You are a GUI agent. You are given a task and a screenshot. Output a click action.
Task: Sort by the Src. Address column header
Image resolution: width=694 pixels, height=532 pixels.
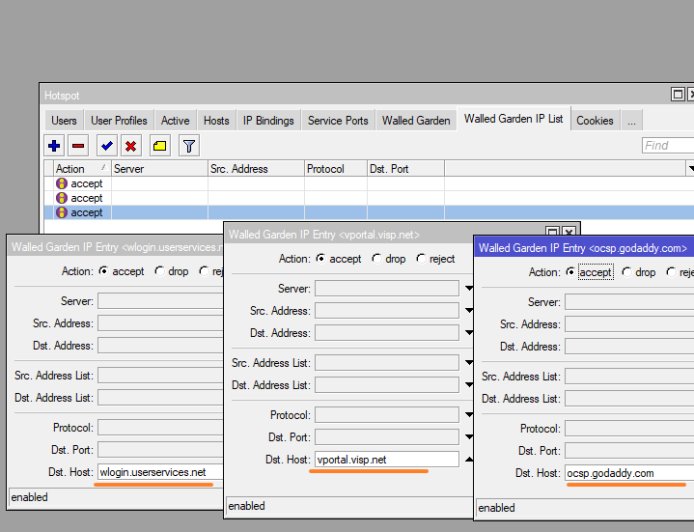(256, 169)
